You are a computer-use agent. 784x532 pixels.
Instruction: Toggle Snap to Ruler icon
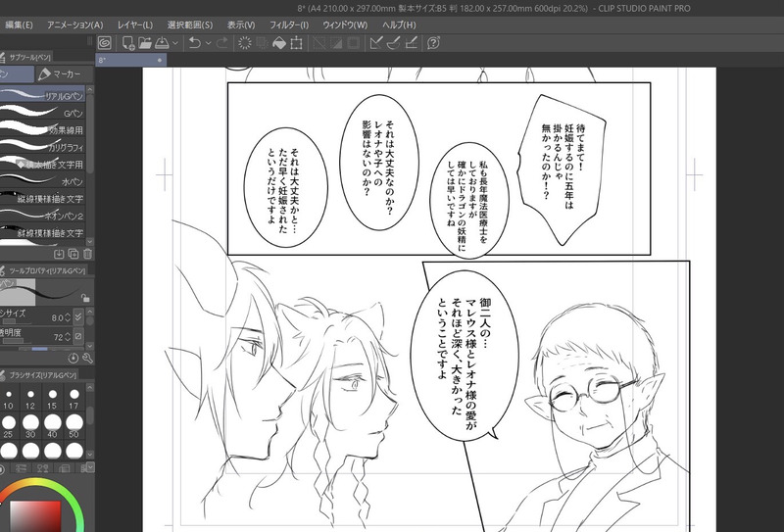[376, 43]
